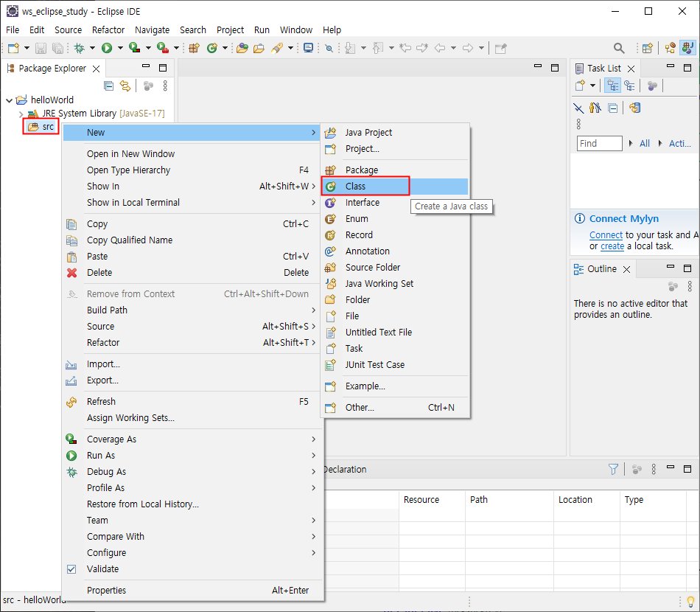Click Link with Editor in Package Explorer
Viewport: 700px width, 612px height.
pos(125,86)
